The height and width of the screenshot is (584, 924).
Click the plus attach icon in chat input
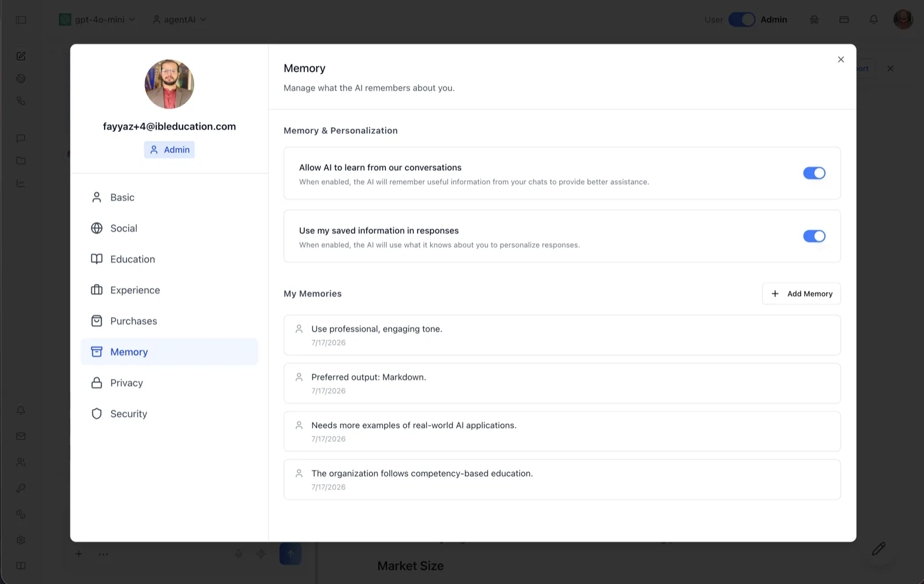[79, 554]
